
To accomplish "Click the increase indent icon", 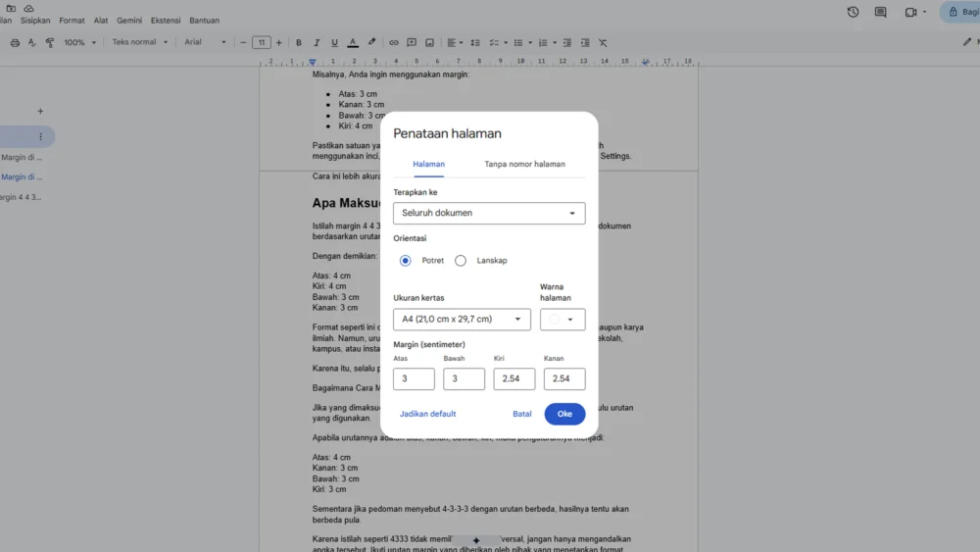I will tap(585, 42).
